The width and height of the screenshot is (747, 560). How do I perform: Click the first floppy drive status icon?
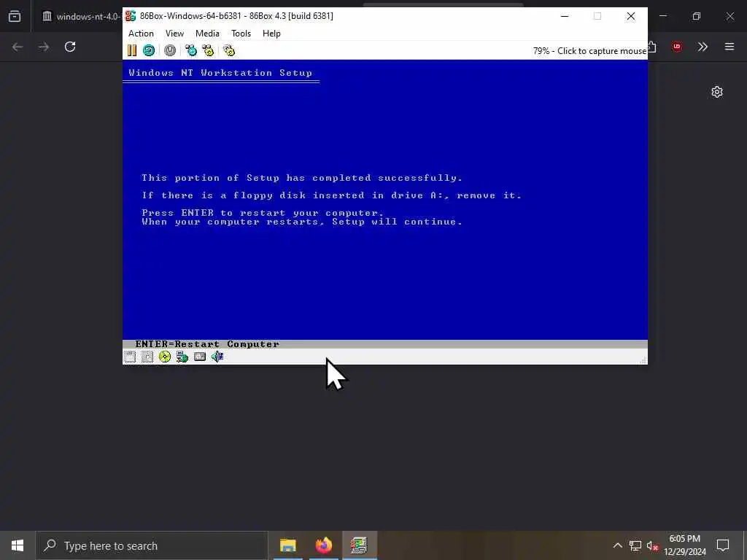[130, 357]
